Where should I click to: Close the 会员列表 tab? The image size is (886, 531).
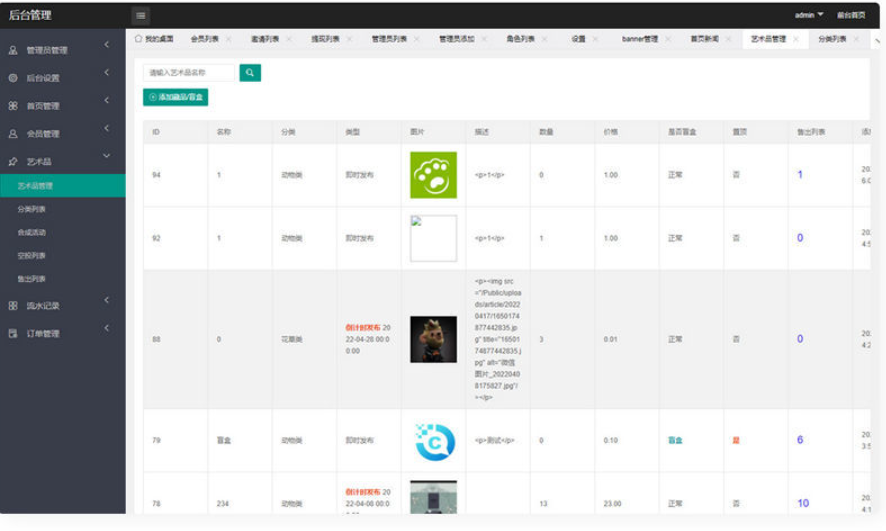coord(228,39)
